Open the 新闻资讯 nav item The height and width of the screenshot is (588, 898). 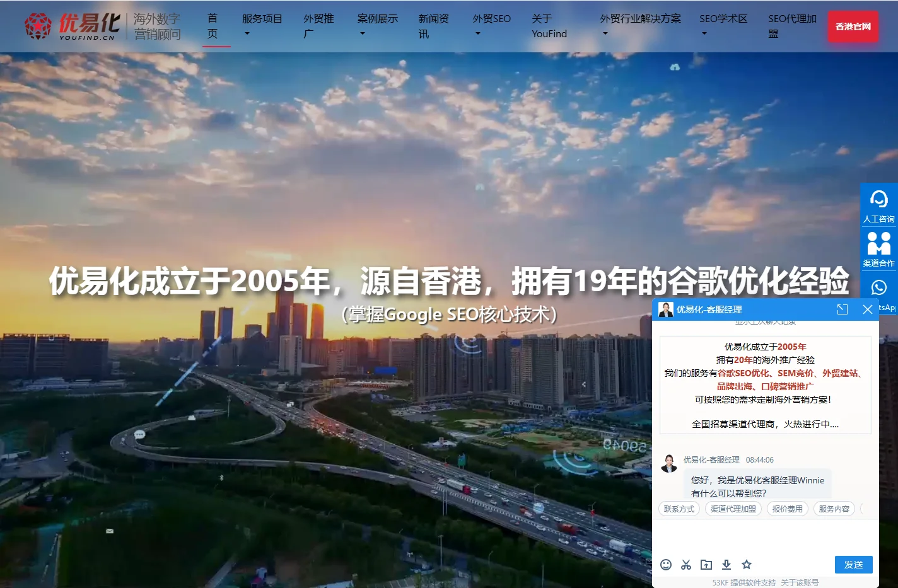(434, 26)
